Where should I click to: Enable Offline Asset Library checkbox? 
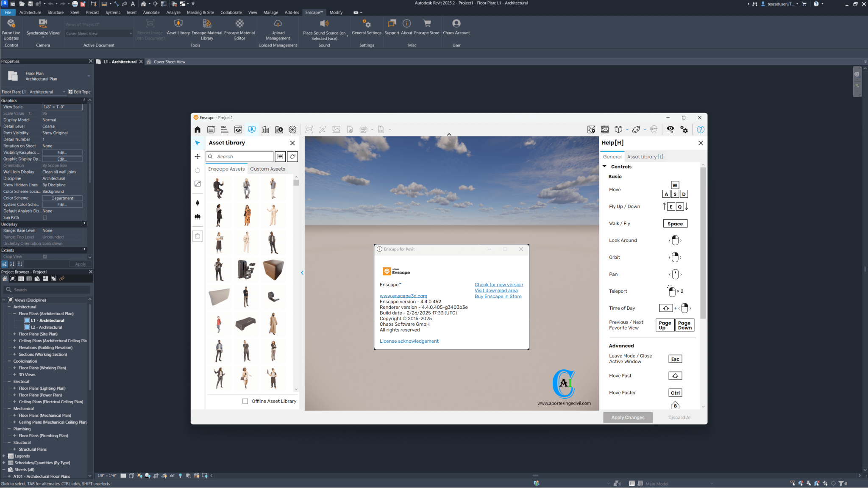pyautogui.click(x=245, y=401)
